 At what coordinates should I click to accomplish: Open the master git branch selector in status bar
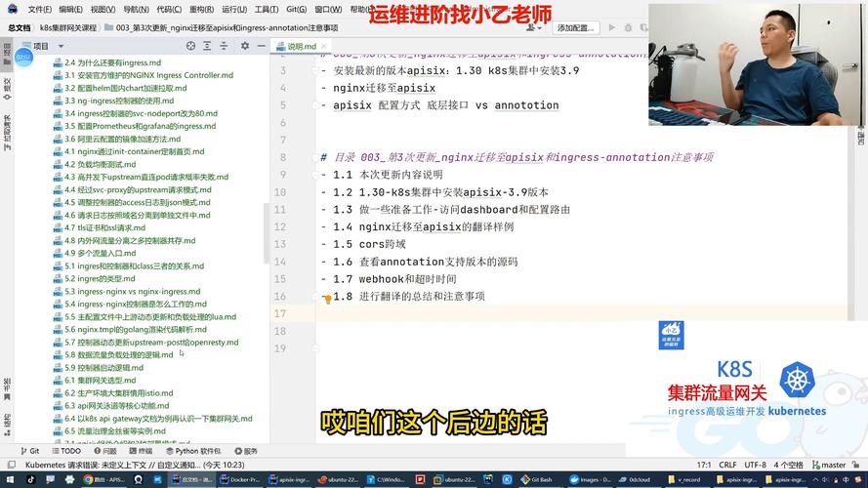click(829, 465)
